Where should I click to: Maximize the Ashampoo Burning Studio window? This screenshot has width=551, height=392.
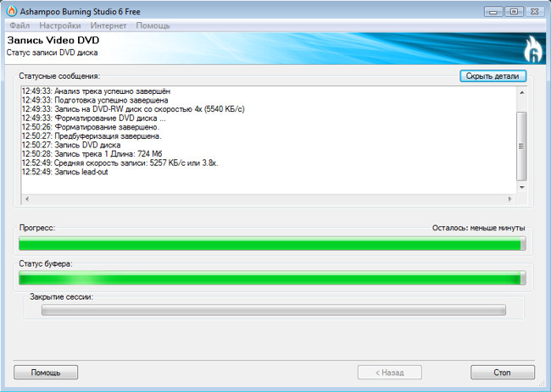514,12
